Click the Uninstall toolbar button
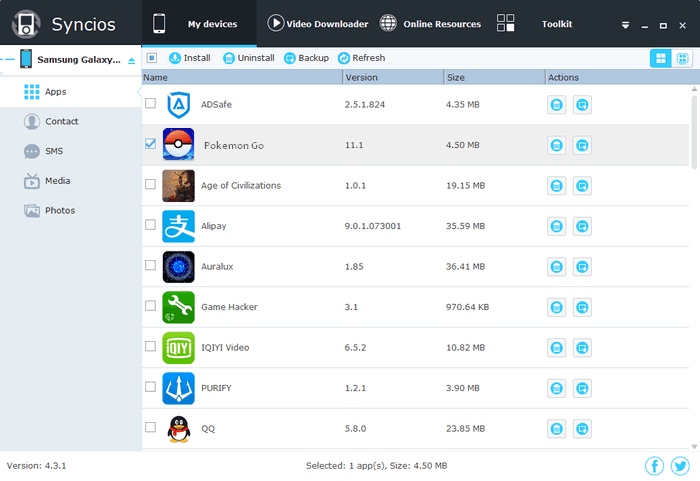 pos(249,58)
